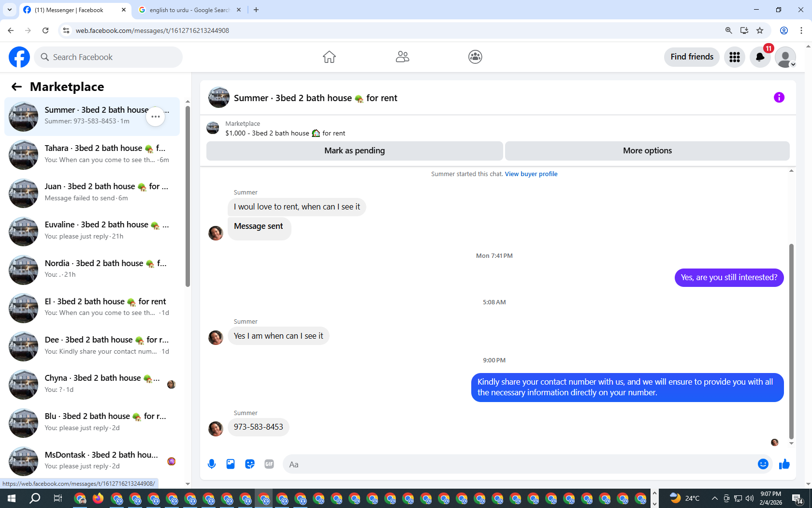Close the english to urdu tab
Screen dimensions: 812x508
pyautogui.click(x=239, y=10)
